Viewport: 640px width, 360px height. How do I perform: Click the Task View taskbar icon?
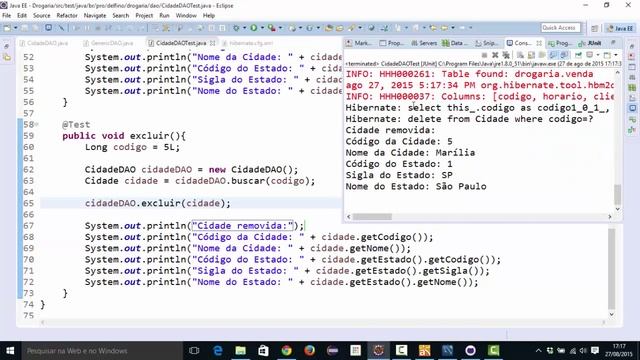[x=194, y=351]
